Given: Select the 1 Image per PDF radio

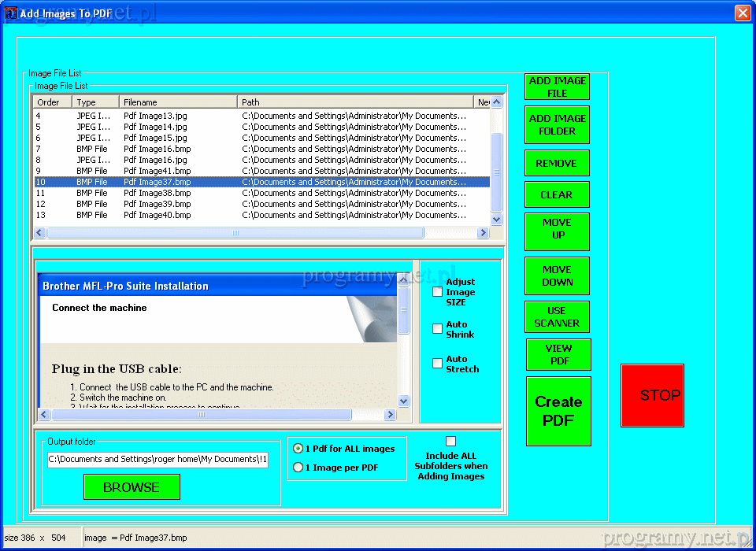Looking at the screenshot, I should [x=298, y=468].
